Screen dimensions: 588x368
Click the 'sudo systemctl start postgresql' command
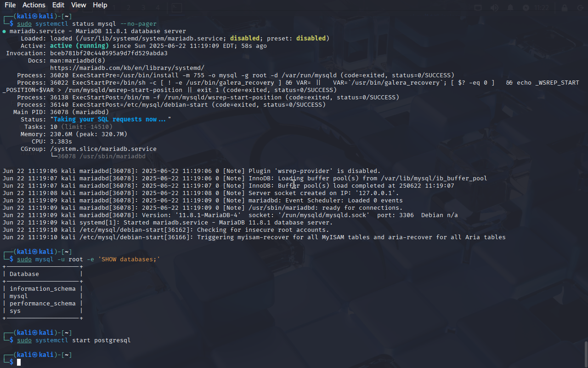(74, 340)
